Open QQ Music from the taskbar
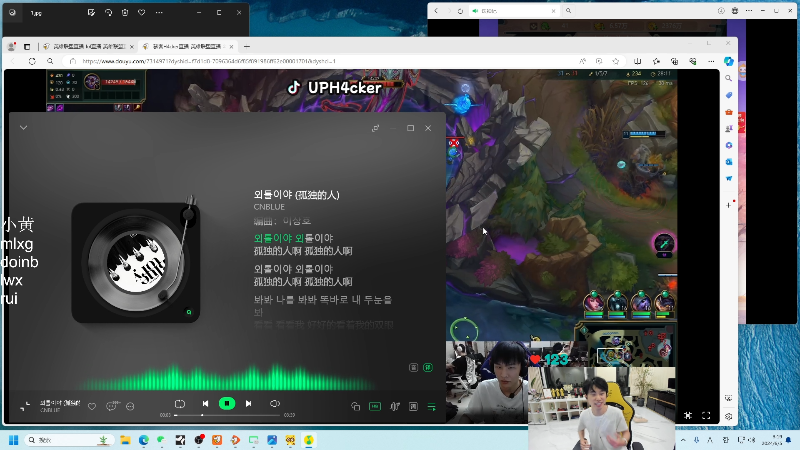This screenshot has height=450, width=800. pos(309,440)
